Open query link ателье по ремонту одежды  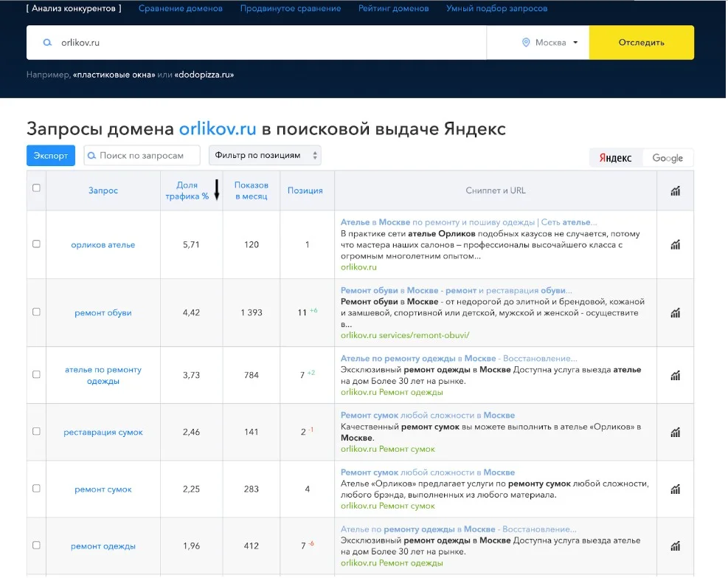(x=103, y=376)
